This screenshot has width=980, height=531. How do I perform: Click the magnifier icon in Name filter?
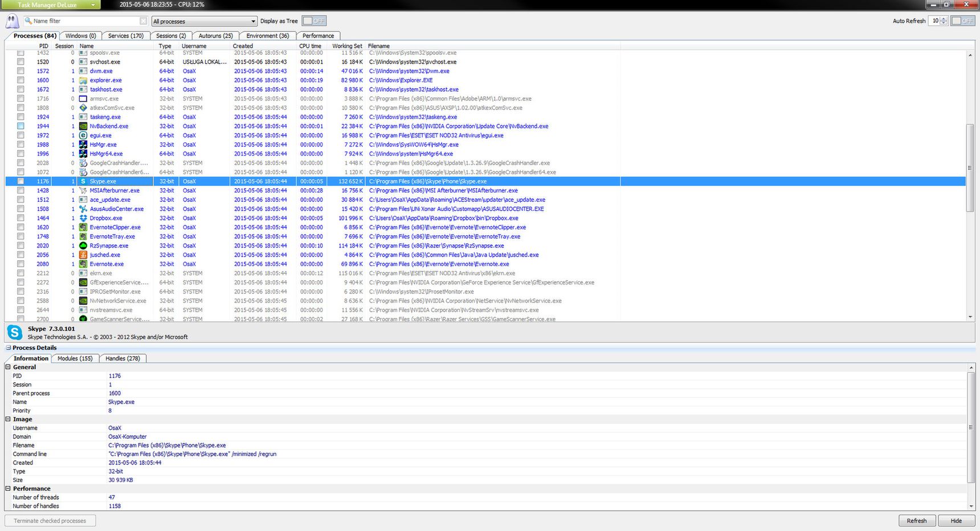click(x=28, y=21)
